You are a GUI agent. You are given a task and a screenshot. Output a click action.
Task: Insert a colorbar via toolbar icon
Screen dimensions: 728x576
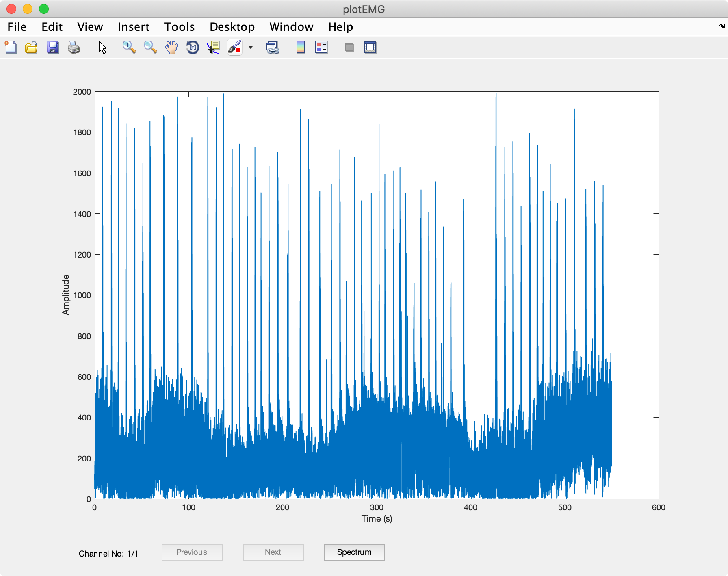[301, 48]
